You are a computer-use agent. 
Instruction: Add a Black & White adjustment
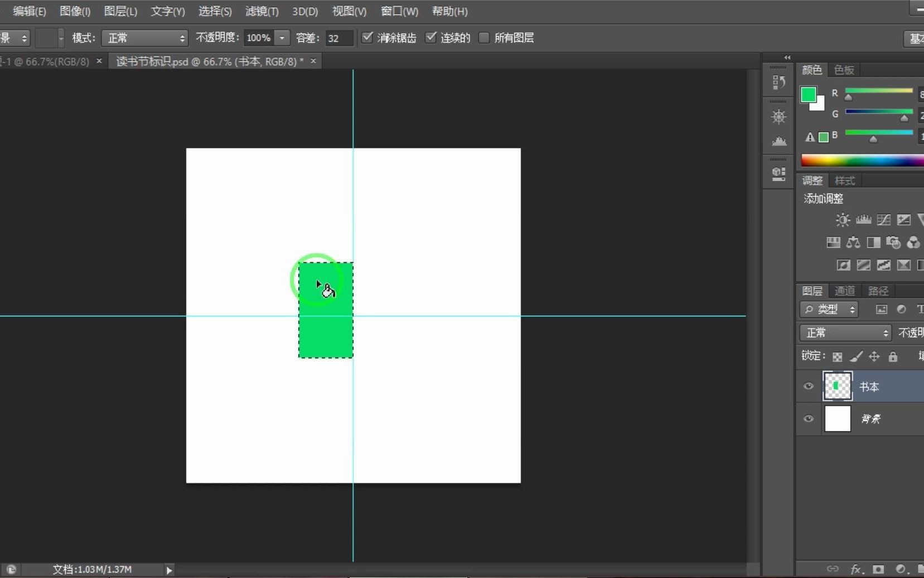coord(873,242)
